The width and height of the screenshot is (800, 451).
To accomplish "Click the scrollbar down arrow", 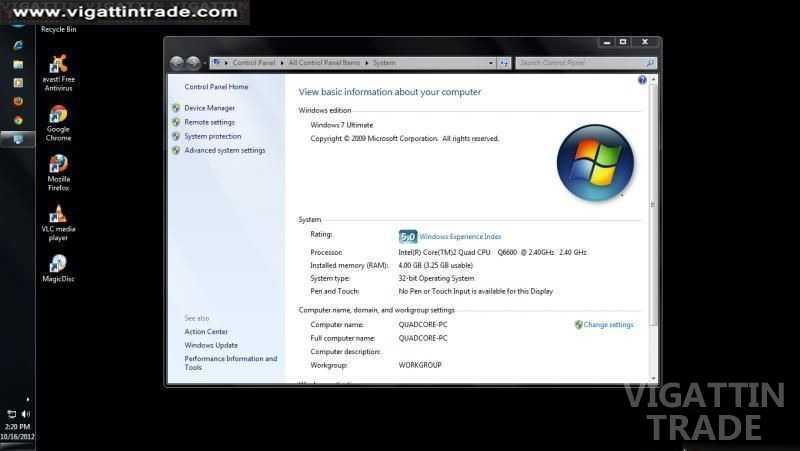I will [653, 379].
